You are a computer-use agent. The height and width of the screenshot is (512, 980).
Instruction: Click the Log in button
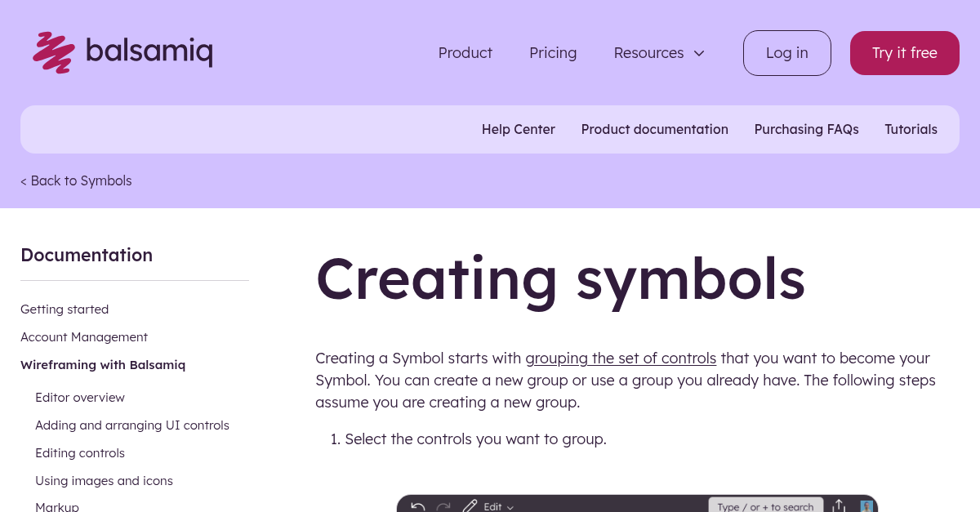pos(786,52)
